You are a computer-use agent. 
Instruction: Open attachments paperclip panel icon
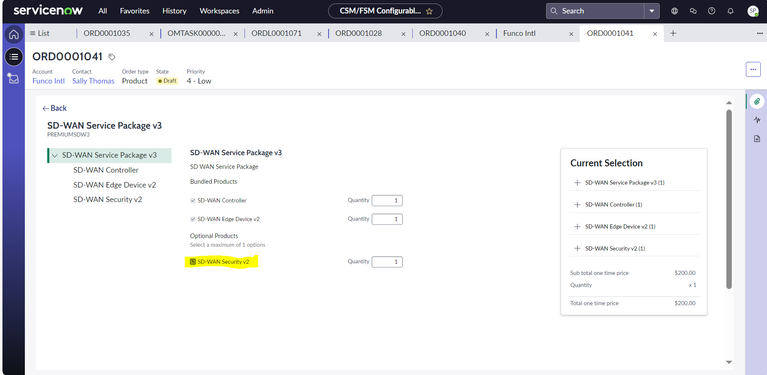[x=757, y=101]
